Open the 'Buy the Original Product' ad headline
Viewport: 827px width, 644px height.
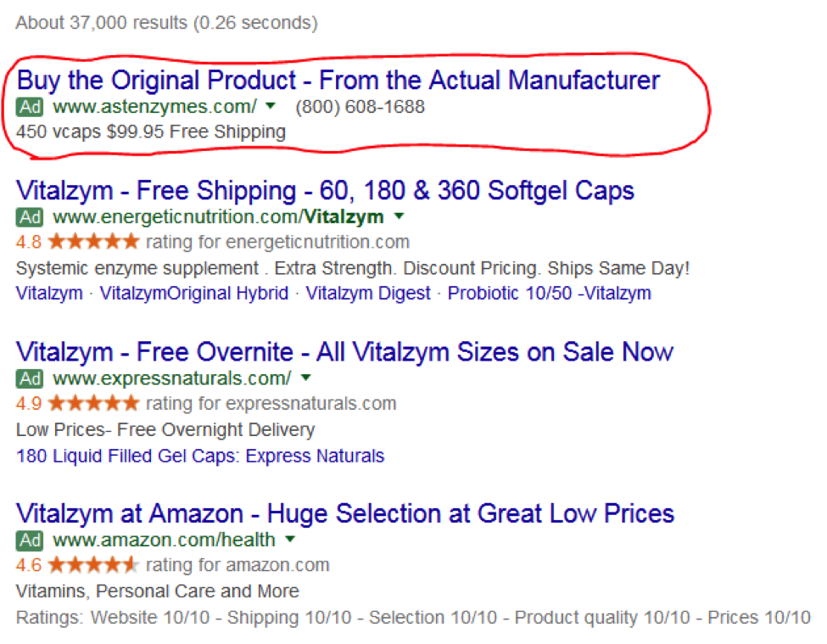coord(338,81)
